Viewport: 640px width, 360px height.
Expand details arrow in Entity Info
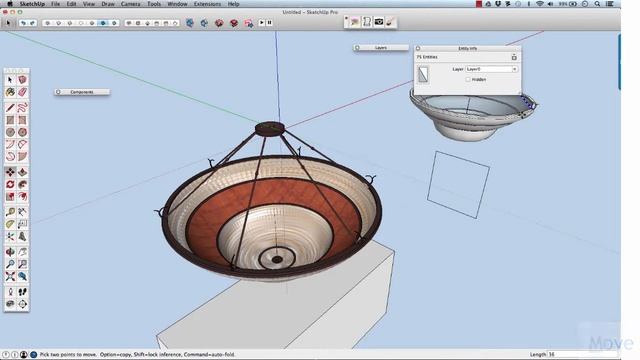coord(514,57)
